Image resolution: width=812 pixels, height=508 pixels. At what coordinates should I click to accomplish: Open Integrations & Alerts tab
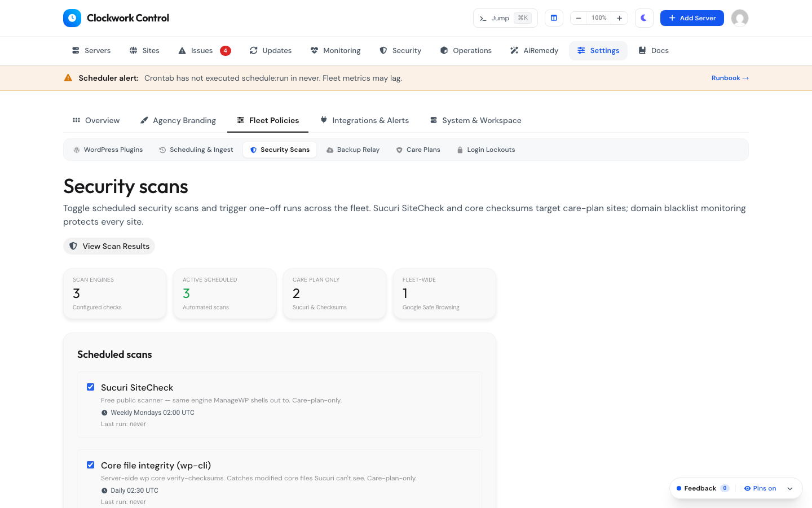[x=365, y=120]
